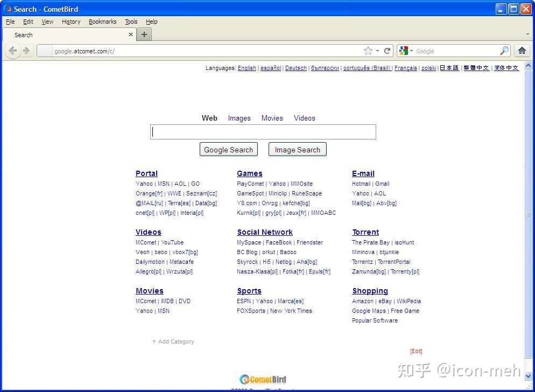Open the Gmail link under E-mail
The height and width of the screenshot is (392, 535).
point(382,183)
